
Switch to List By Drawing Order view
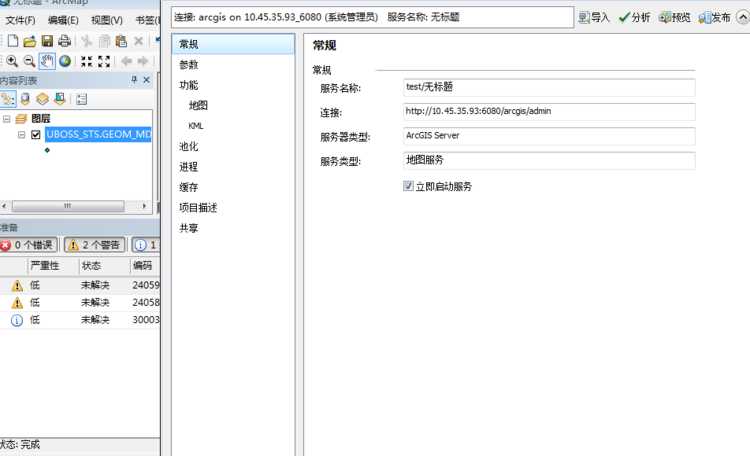pos(8,99)
